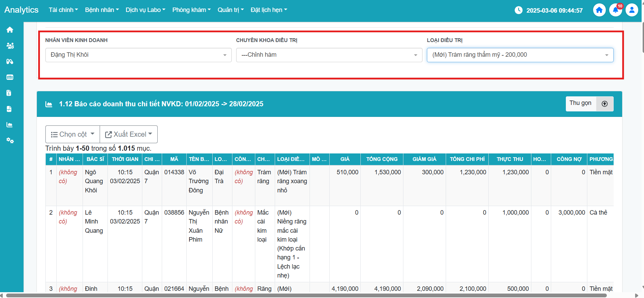
Task: Open the teeth icon in sidebar
Action: pos(10,77)
